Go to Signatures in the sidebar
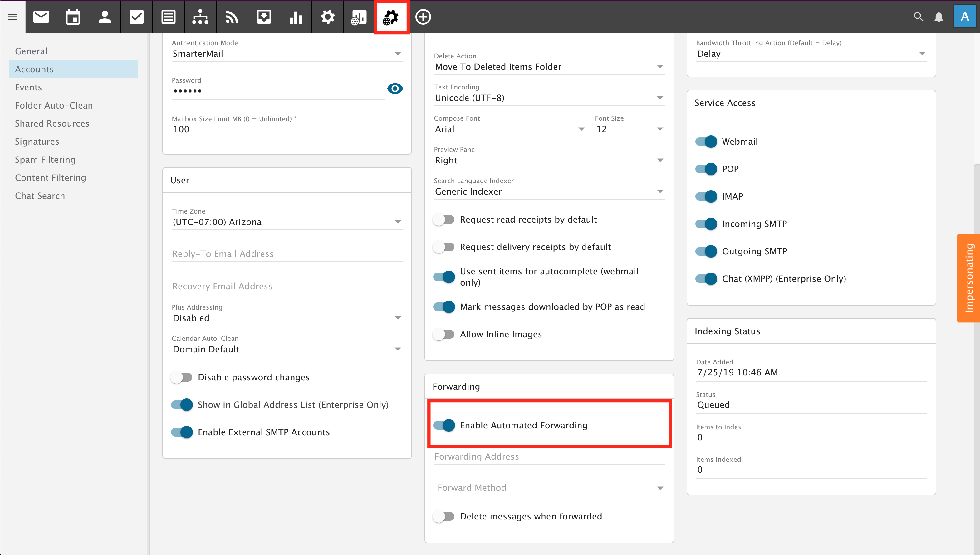This screenshot has height=555, width=980. tap(37, 142)
